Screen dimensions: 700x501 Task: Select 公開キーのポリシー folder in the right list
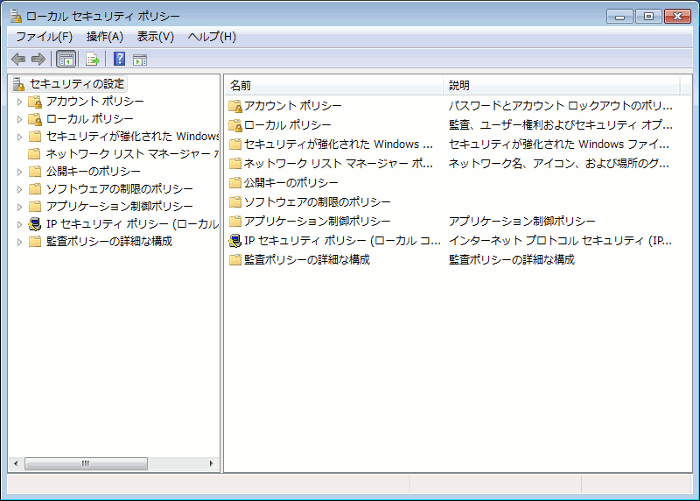coord(290,183)
